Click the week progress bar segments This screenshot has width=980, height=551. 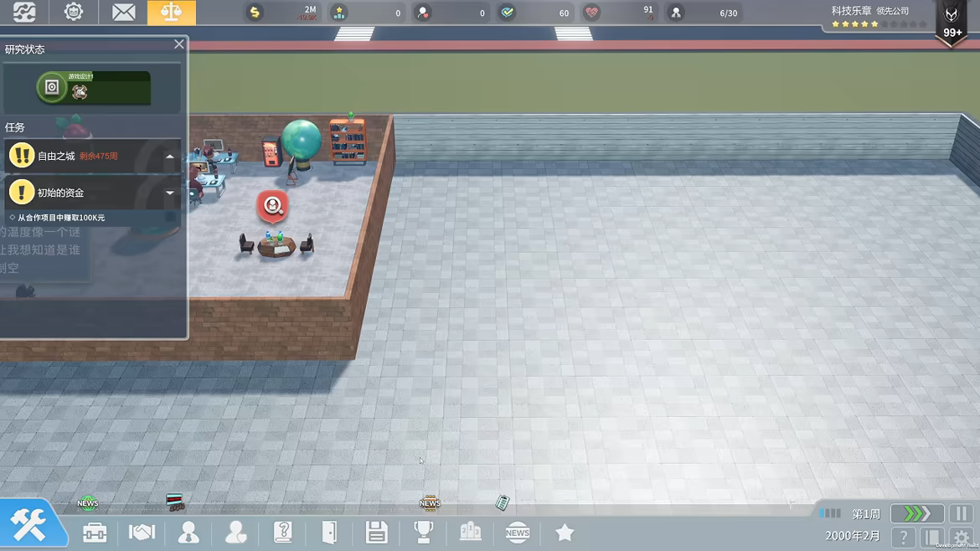[829, 513]
